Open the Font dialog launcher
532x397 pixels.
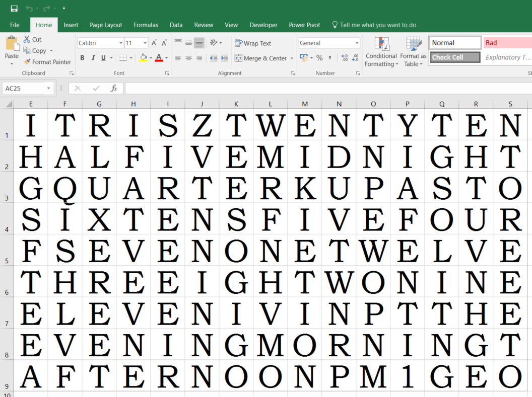167,73
